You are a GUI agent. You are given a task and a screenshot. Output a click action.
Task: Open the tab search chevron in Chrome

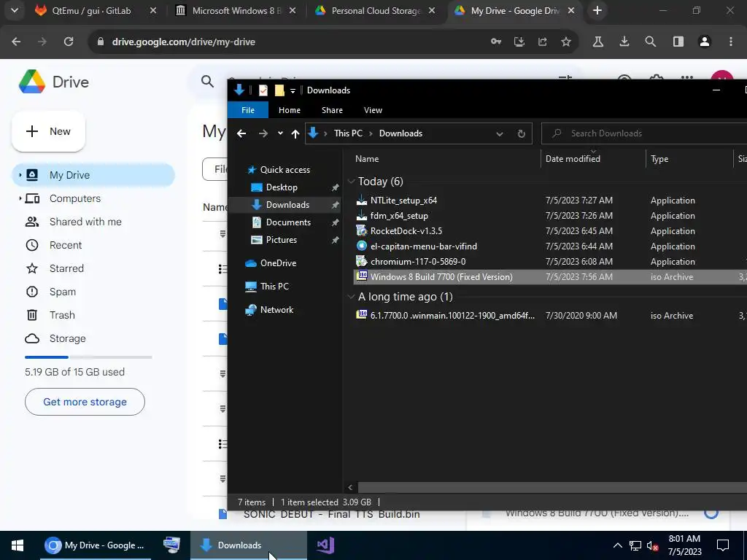point(15,10)
